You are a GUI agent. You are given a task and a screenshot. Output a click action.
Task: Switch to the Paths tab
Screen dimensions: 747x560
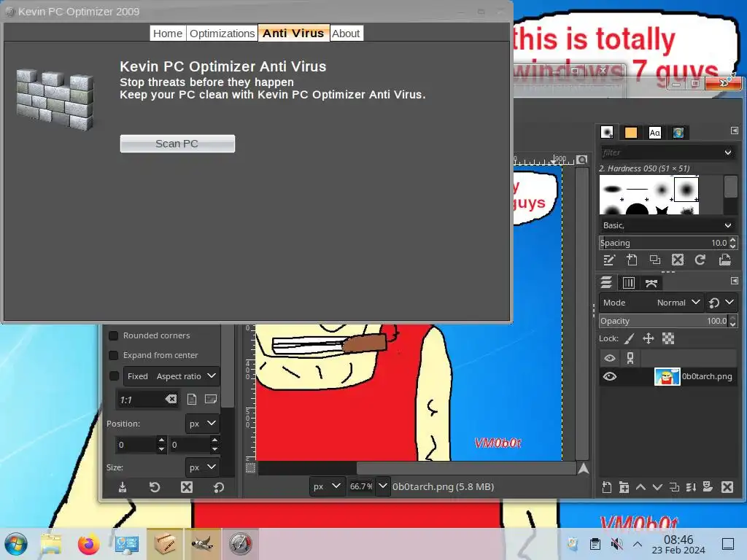coord(651,283)
